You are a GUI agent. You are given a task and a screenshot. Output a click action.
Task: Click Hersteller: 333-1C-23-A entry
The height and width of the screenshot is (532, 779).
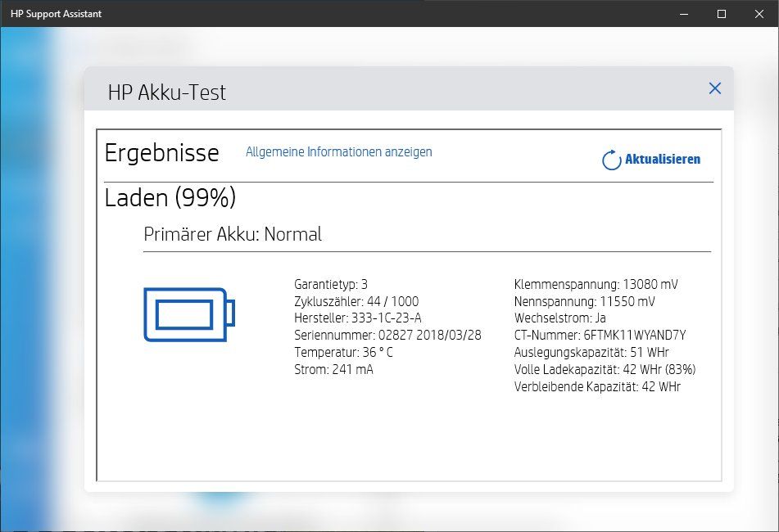pyautogui.click(x=358, y=318)
